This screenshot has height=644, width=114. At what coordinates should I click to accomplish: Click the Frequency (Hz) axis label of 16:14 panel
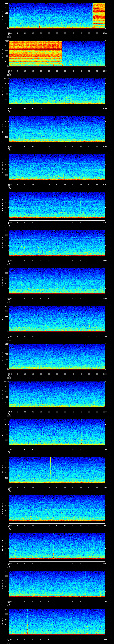(3, 16)
